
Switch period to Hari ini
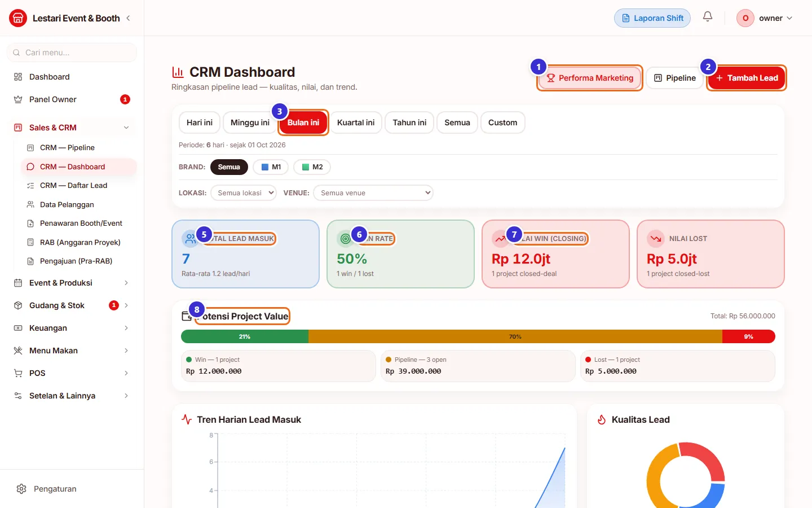tap(200, 122)
